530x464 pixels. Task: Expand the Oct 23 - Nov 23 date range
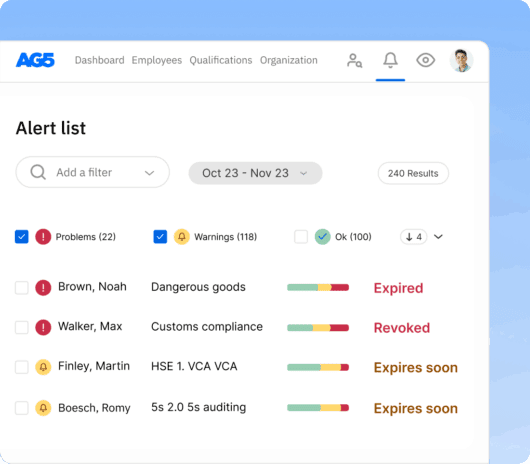(255, 173)
